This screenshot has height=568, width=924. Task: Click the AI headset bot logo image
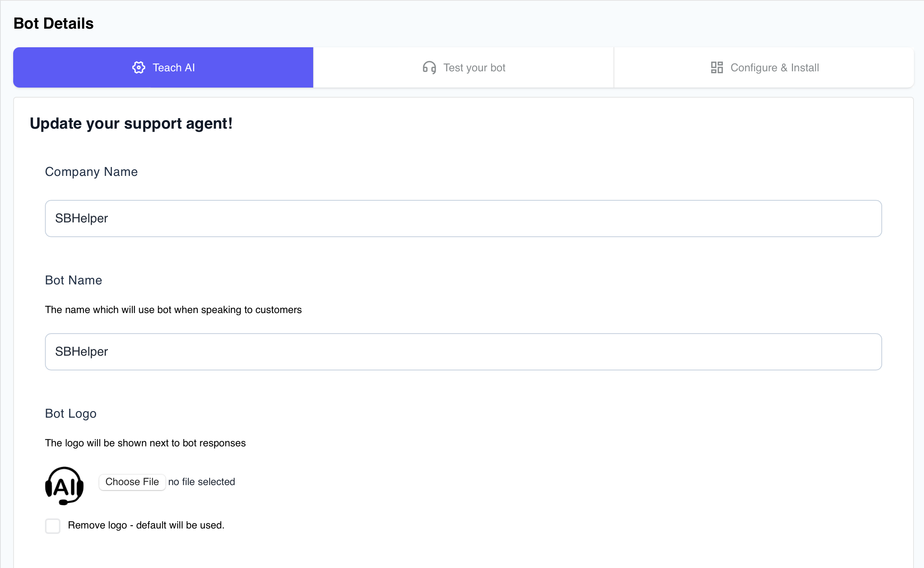coord(64,485)
